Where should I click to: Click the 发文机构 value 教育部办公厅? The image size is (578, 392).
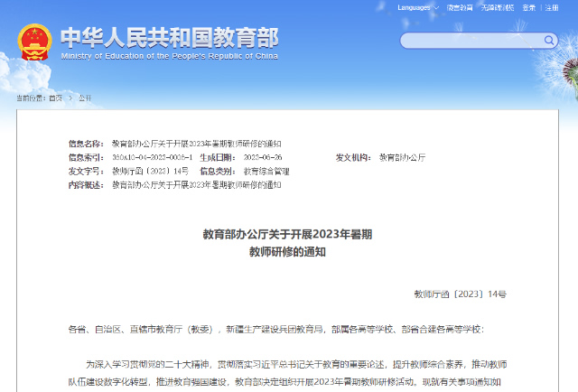(x=402, y=157)
